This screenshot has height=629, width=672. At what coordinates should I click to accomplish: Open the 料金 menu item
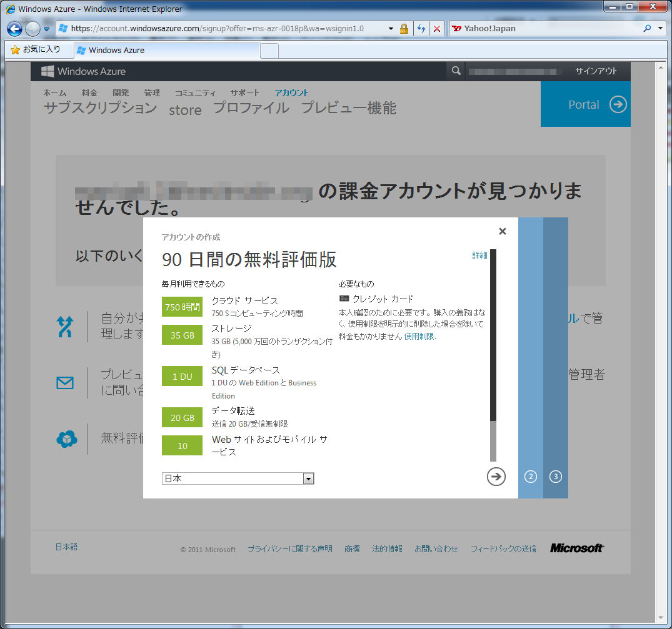pyautogui.click(x=89, y=93)
